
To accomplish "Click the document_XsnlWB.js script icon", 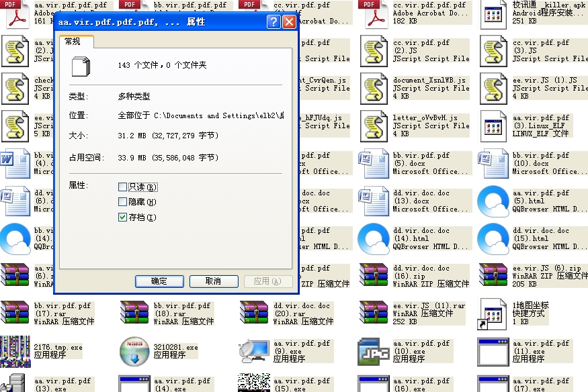I will pyautogui.click(x=374, y=88).
